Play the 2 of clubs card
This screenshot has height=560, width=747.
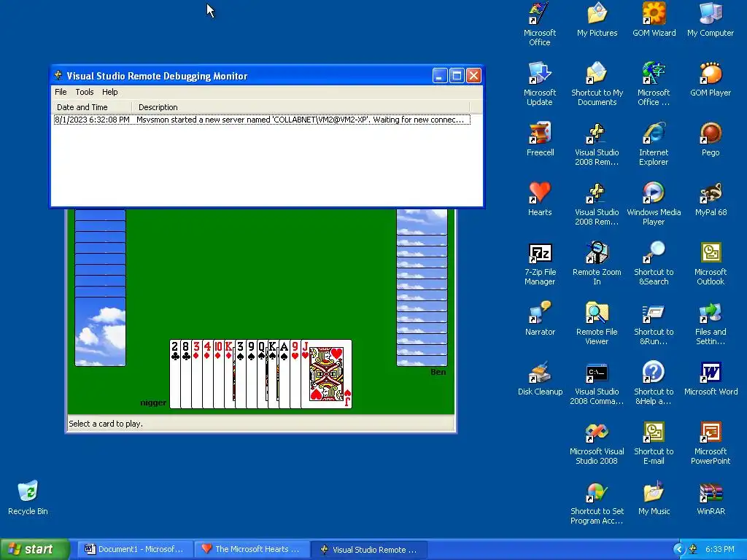(x=175, y=374)
